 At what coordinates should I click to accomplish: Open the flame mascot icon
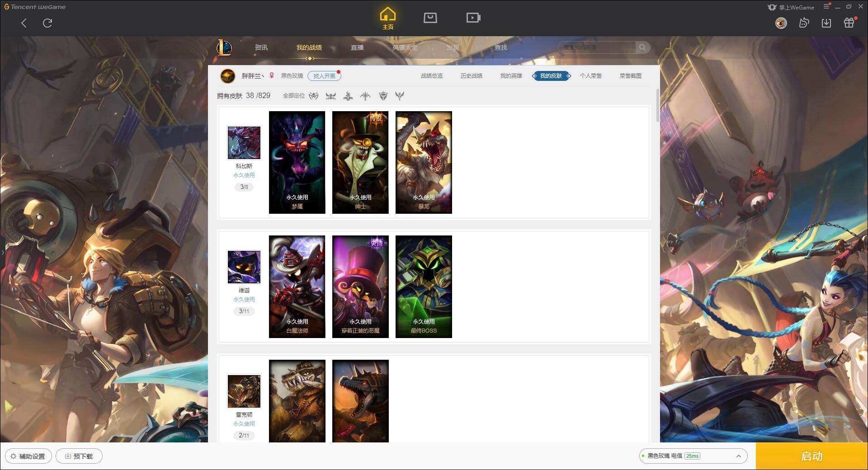click(x=804, y=23)
